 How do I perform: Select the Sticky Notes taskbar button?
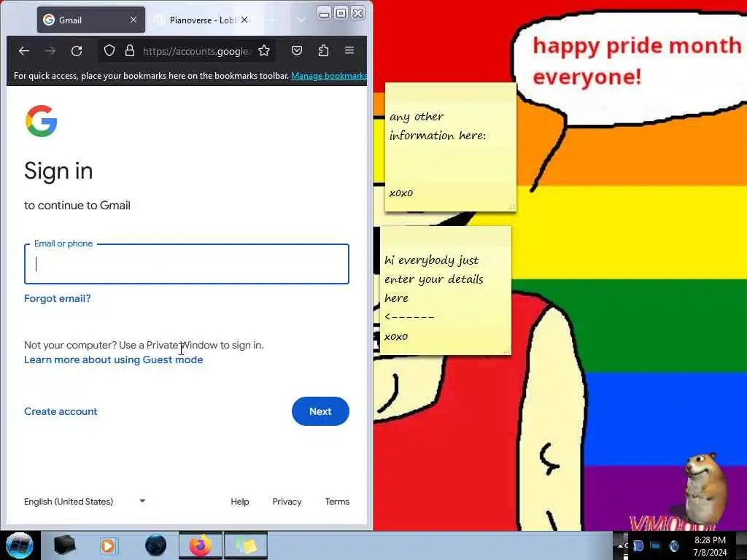click(x=246, y=545)
